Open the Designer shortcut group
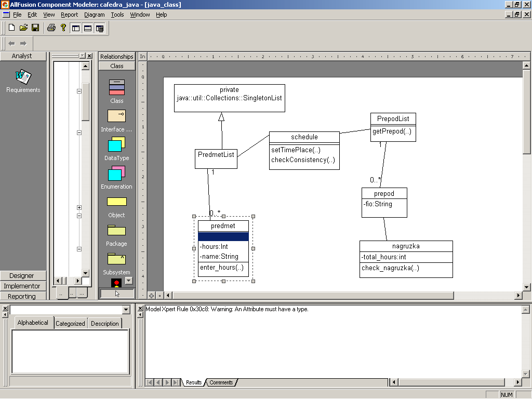The height and width of the screenshot is (399, 532). pyautogui.click(x=22, y=275)
